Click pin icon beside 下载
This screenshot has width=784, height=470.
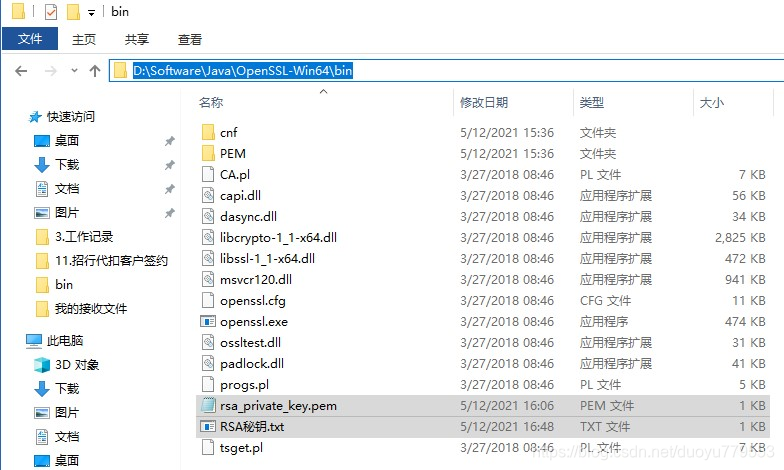click(x=170, y=165)
